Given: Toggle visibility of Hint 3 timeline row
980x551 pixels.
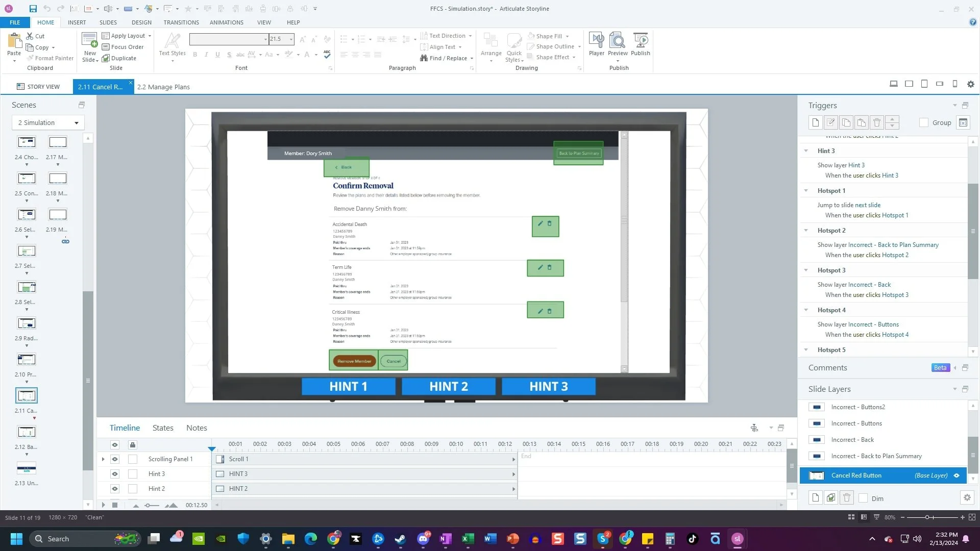Looking at the screenshot, I should [x=115, y=474].
